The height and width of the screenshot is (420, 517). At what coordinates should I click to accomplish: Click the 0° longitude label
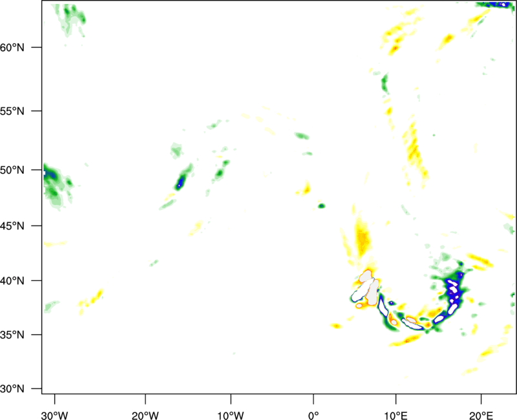(x=313, y=415)
